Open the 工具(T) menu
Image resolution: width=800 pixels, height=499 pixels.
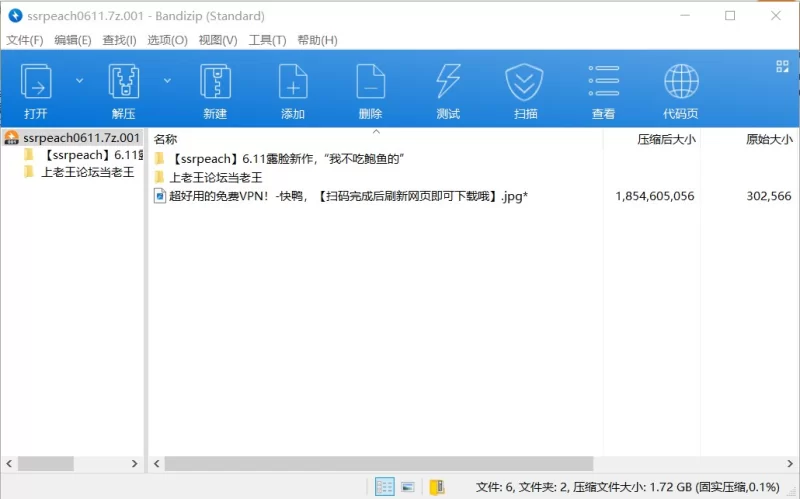click(x=267, y=40)
